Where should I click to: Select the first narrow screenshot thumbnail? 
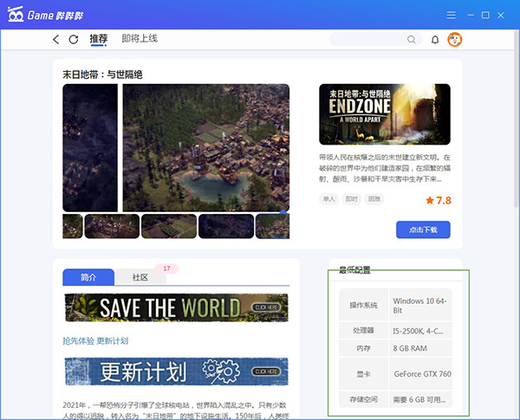[73, 226]
